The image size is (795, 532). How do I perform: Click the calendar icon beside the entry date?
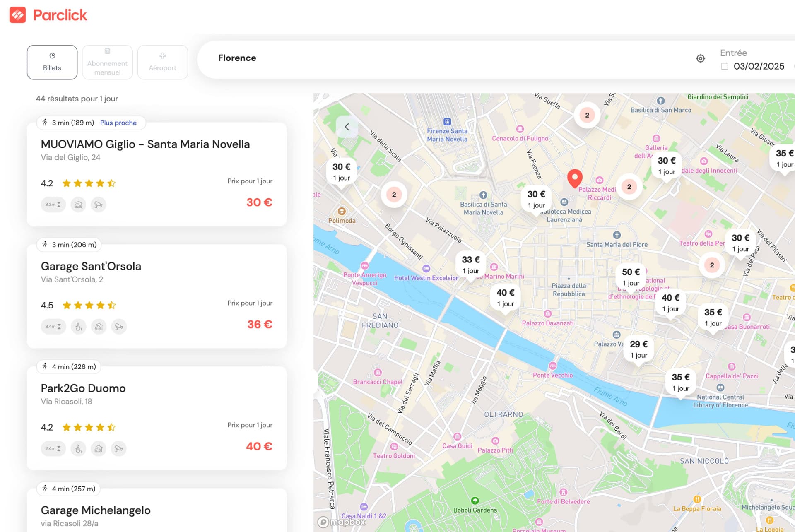click(x=725, y=66)
